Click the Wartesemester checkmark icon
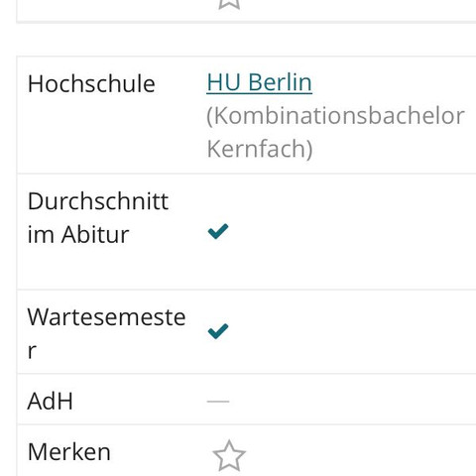The height and width of the screenshot is (476, 476). (x=218, y=331)
